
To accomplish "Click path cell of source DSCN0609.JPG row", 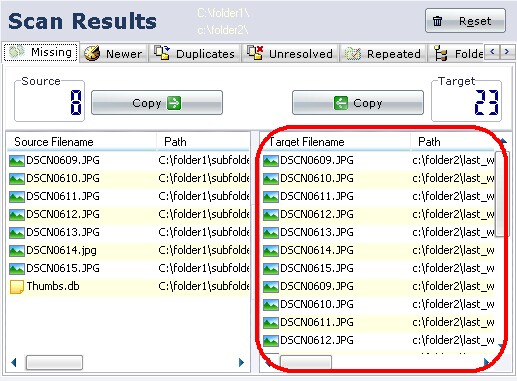I will coord(204,160).
